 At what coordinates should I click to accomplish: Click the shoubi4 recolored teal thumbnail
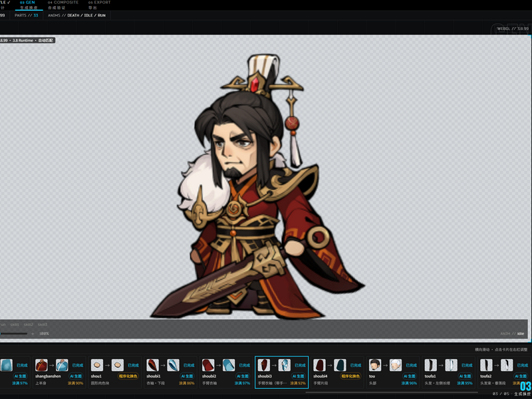click(x=340, y=365)
